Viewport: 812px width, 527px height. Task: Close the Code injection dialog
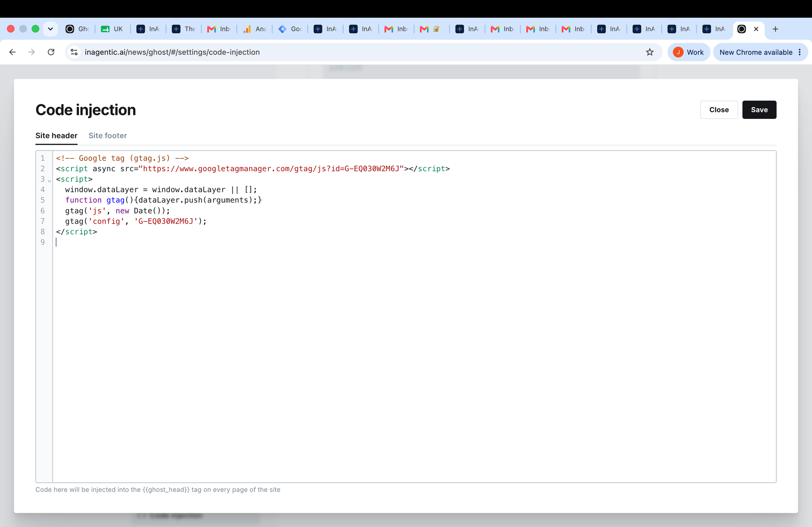[x=719, y=110]
